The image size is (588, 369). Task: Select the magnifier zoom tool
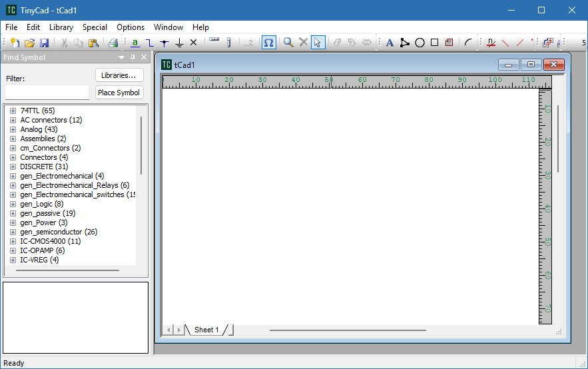pos(288,43)
